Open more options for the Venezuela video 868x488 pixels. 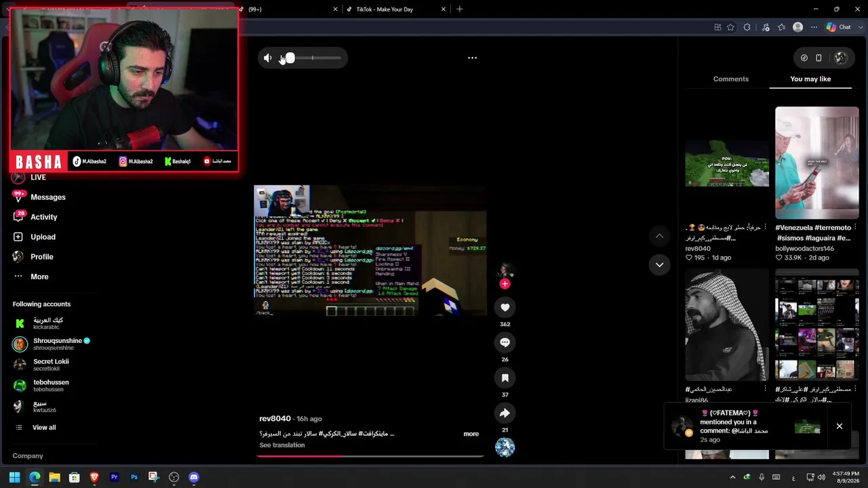(x=855, y=228)
